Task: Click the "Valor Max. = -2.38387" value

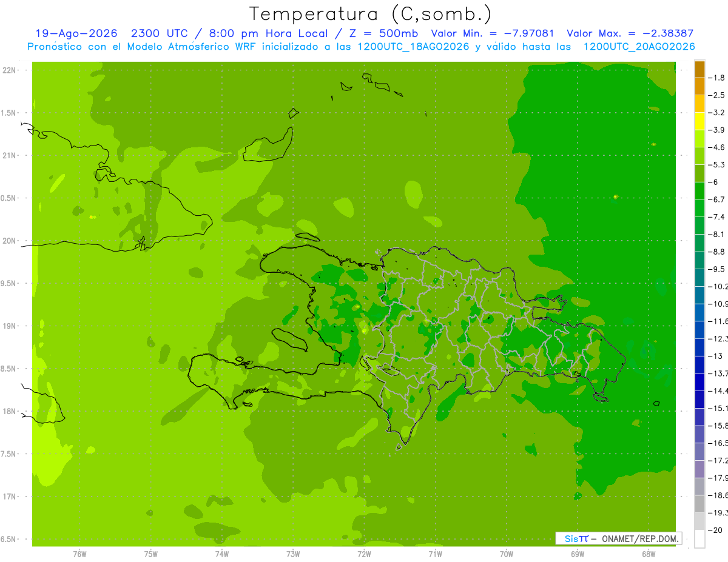Action: [x=630, y=33]
